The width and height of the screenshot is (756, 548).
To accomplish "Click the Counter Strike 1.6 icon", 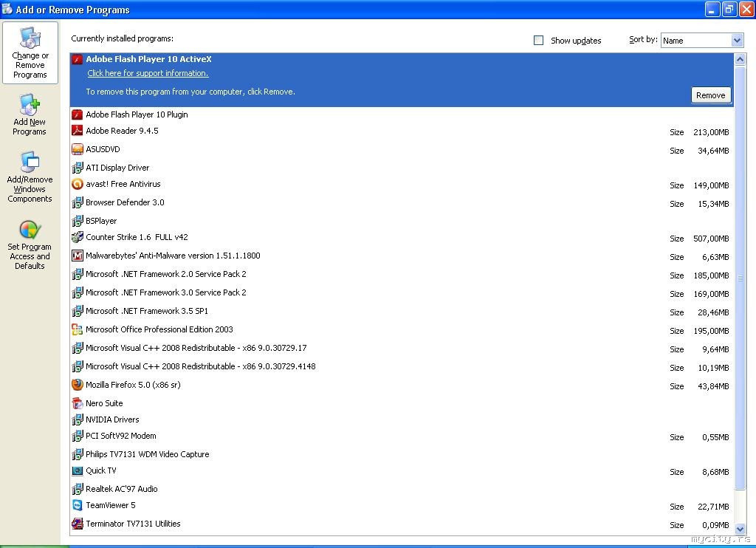I will coord(78,238).
